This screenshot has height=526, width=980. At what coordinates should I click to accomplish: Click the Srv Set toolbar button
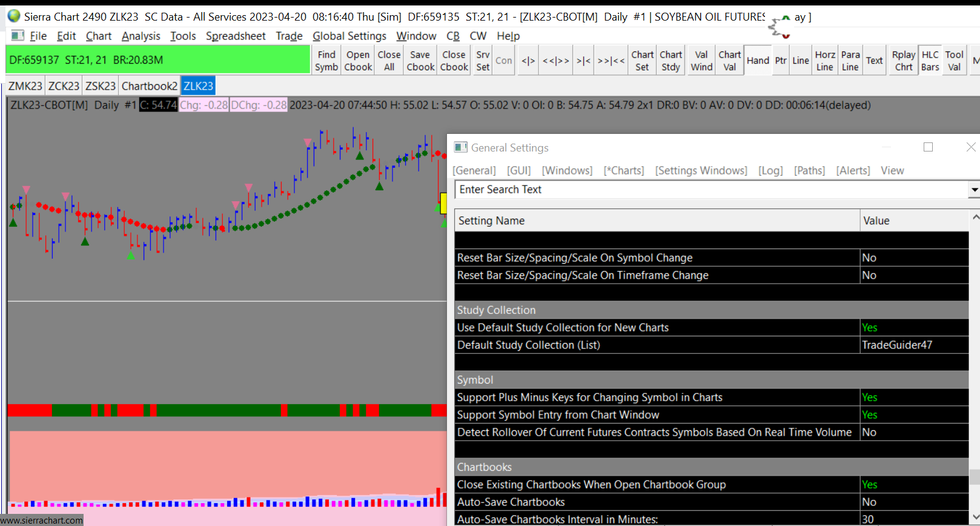click(x=483, y=61)
